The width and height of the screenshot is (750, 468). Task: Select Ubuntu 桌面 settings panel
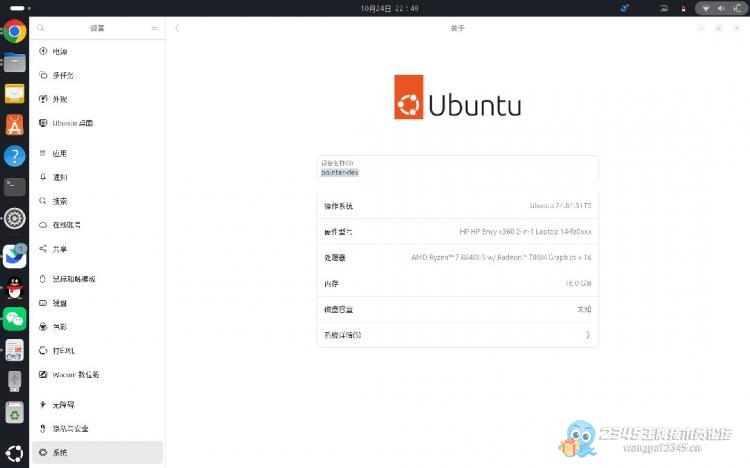click(x=72, y=123)
